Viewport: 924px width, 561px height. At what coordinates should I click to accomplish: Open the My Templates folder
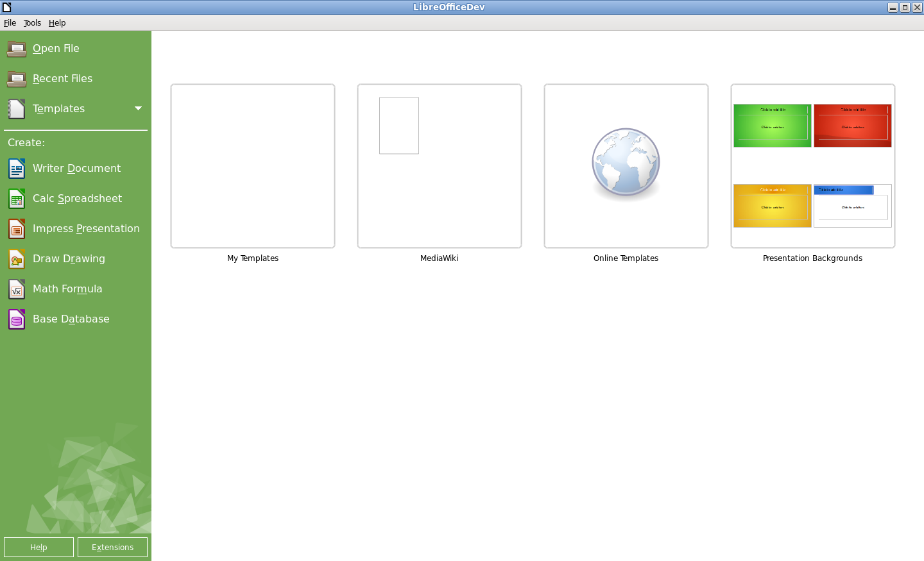click(253, 166)
